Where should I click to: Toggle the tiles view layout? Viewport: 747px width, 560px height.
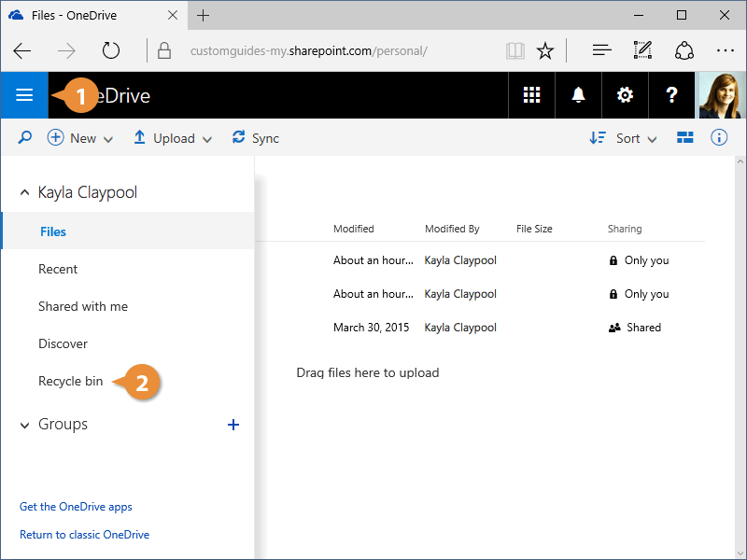click(685, 138)
